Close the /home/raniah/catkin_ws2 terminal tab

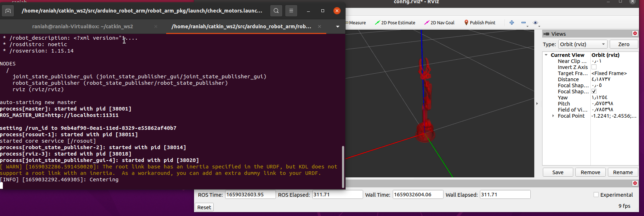click(319, 26)
